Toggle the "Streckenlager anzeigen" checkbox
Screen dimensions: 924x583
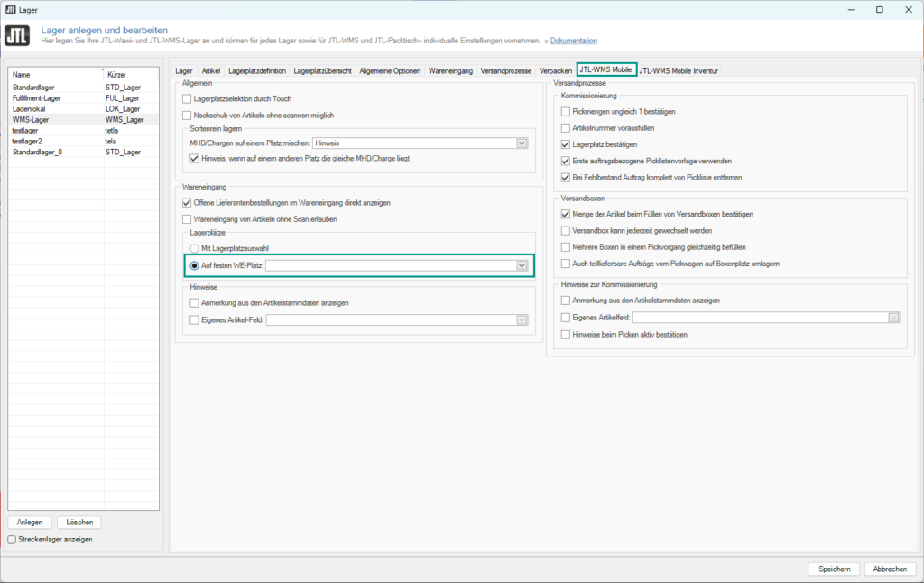tap(12, 539)
